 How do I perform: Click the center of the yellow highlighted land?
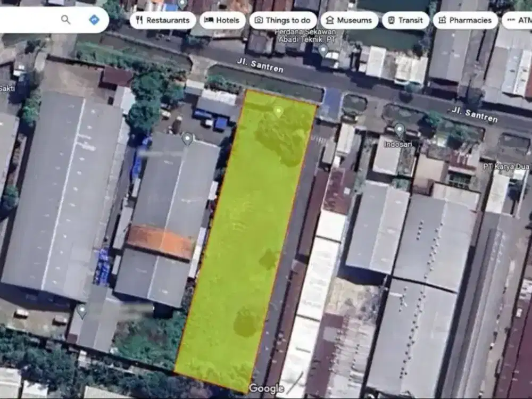coord(247,239)
